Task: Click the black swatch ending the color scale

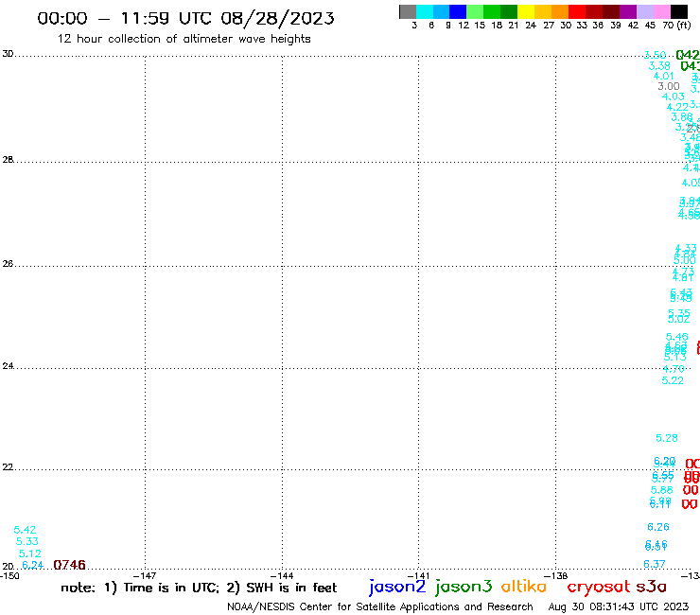Action: tap(678, 11)
